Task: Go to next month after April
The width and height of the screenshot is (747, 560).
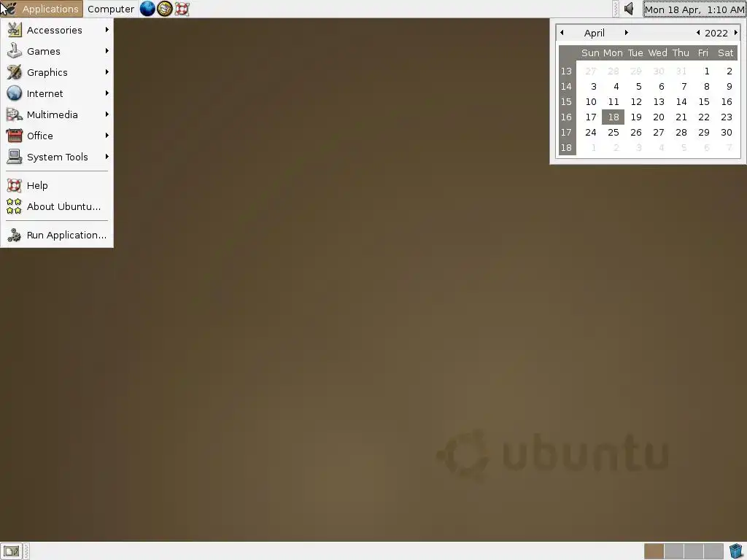Action: [627, 32]
